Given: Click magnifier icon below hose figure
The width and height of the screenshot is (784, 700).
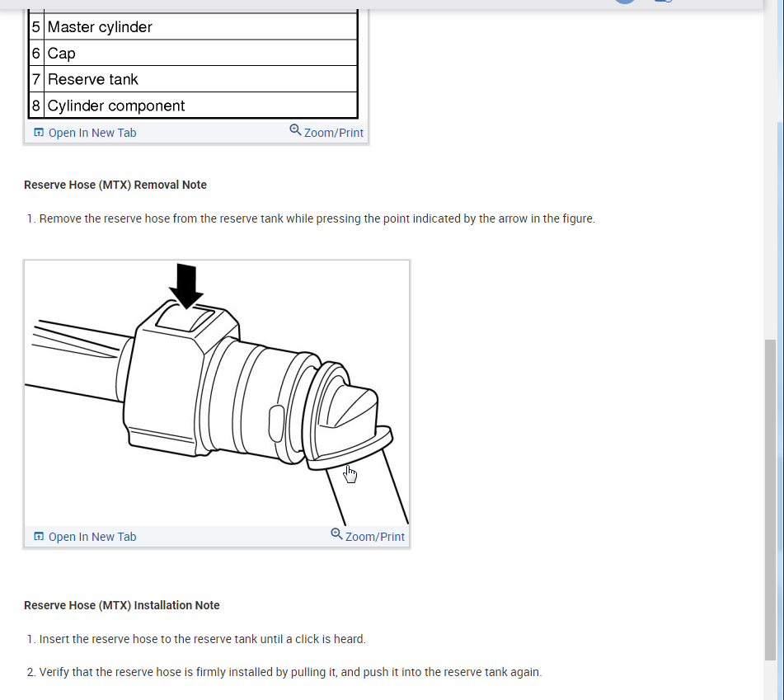Looking at the screenshot, I should pyautogui.click(x=336, y=534).
